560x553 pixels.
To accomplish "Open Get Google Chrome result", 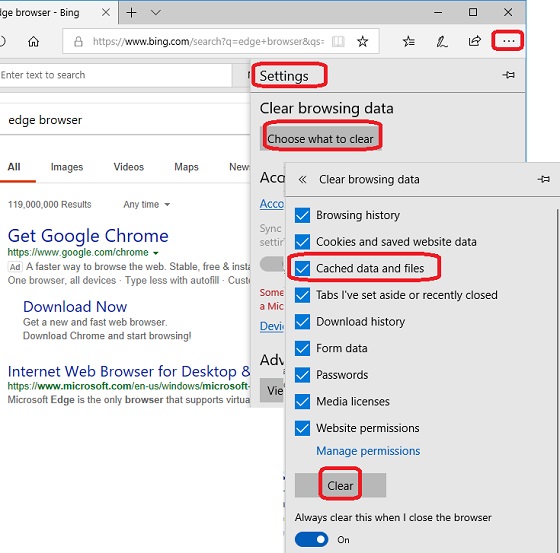I will tap(88, 236).
